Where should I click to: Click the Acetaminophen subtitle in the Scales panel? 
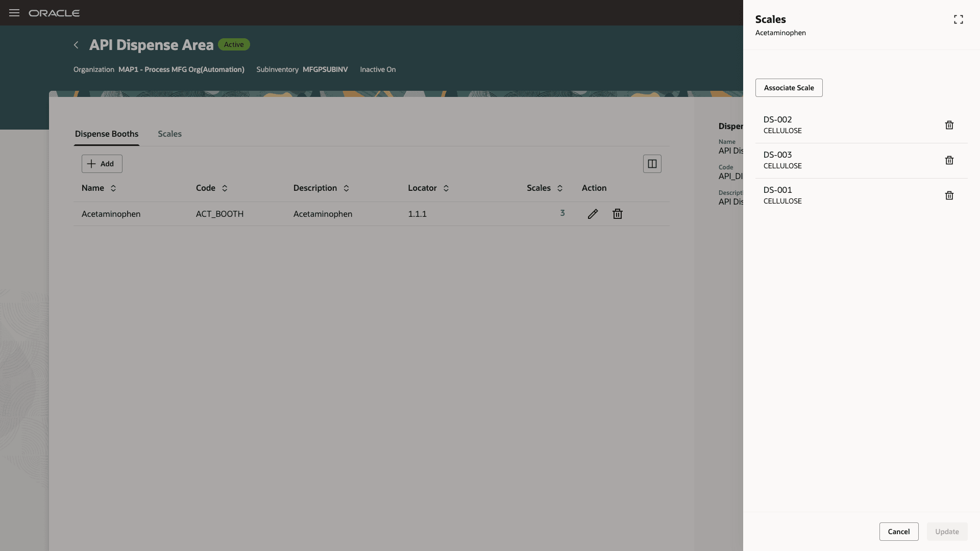780,33
